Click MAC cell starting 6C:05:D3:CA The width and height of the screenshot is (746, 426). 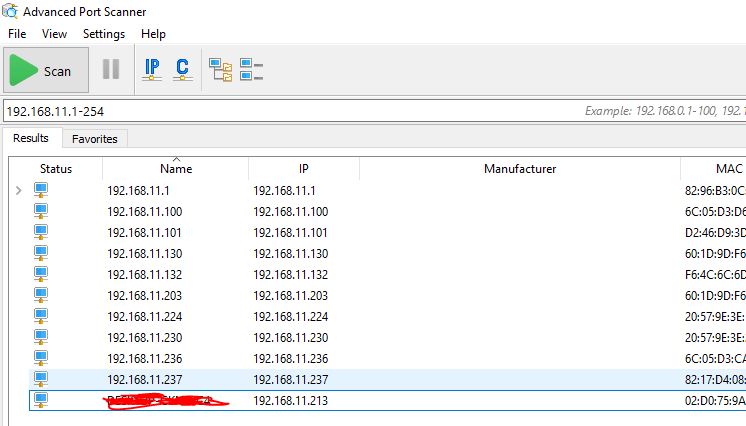(x=715, y=358)
